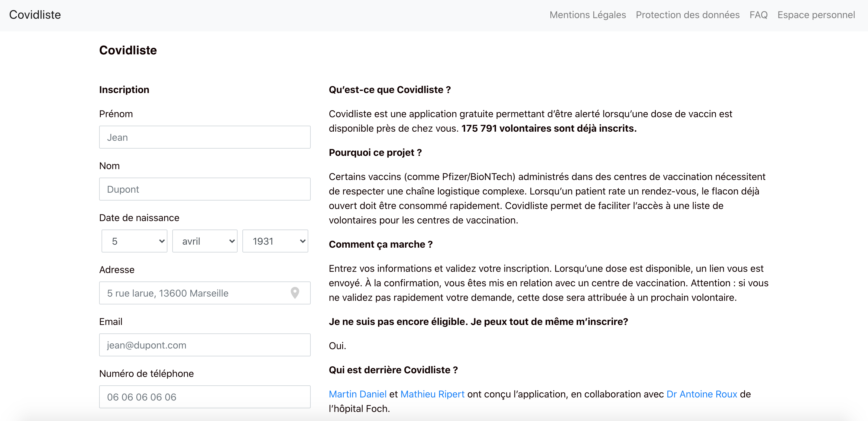Click the text 175 791 volontaires sont déjà inscrits
Screen dimensions: 868x421
coord(549,128)
